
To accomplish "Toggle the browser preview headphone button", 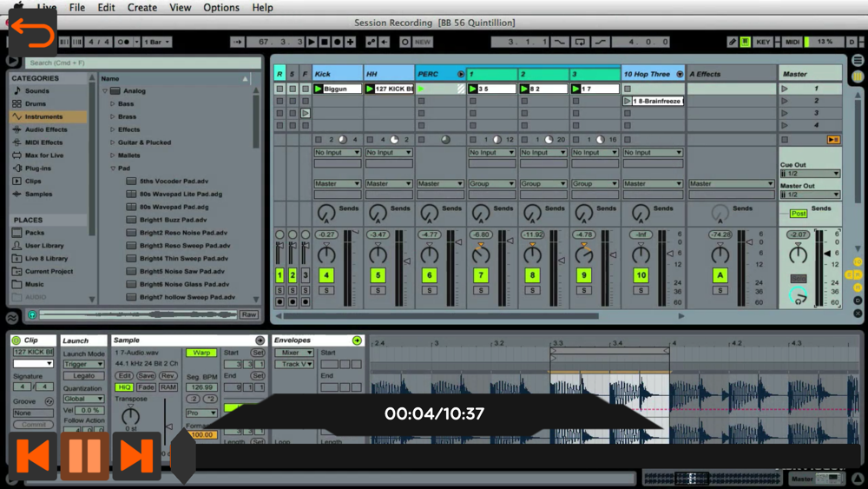I will [32, 314].
